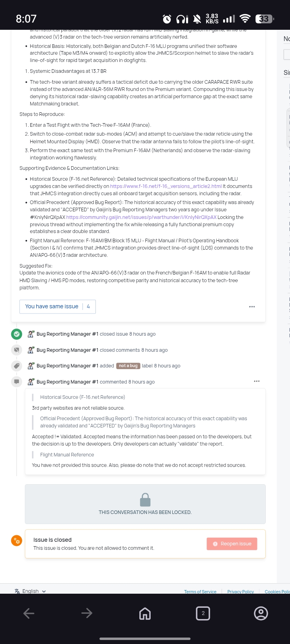Click the Reopen issue button
Image resolution: width=290 pixels, height=644 pixels.
232,544
